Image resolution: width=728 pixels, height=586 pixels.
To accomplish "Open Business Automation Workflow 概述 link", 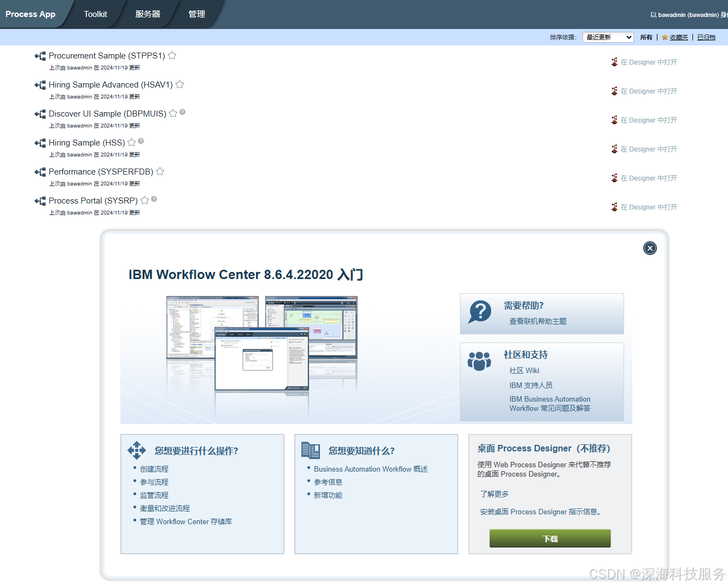I will [371, 469].
